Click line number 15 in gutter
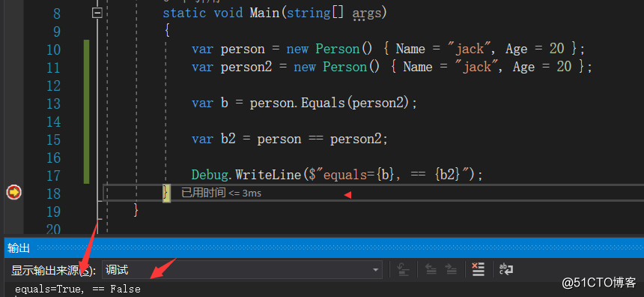Image resolution: width=644 pixels, height=297 pixels. coord(53,139)
